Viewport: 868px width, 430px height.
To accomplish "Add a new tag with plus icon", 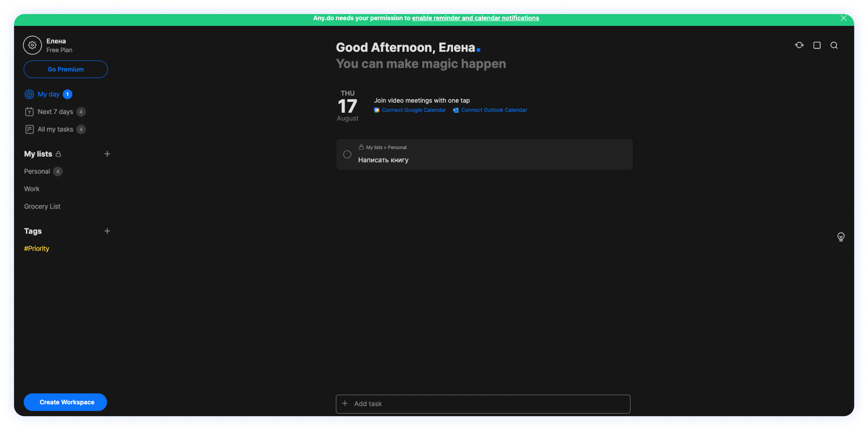I will click(107, 231).
